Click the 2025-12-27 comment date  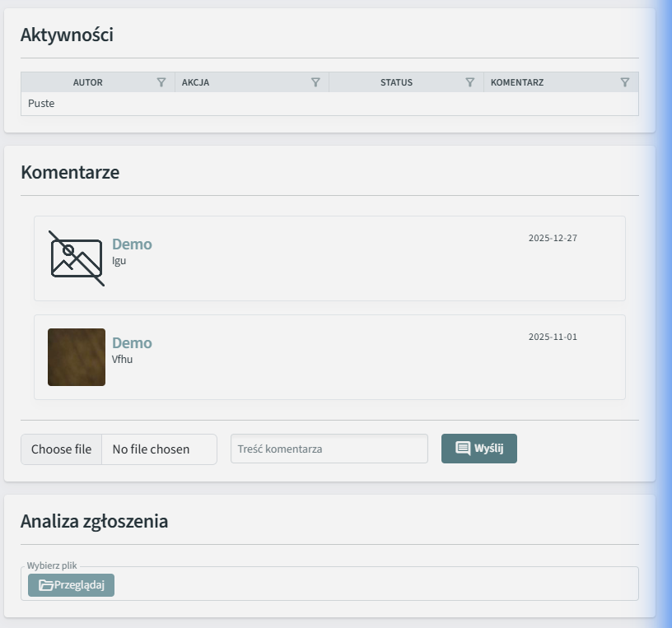tap(553, 239)
